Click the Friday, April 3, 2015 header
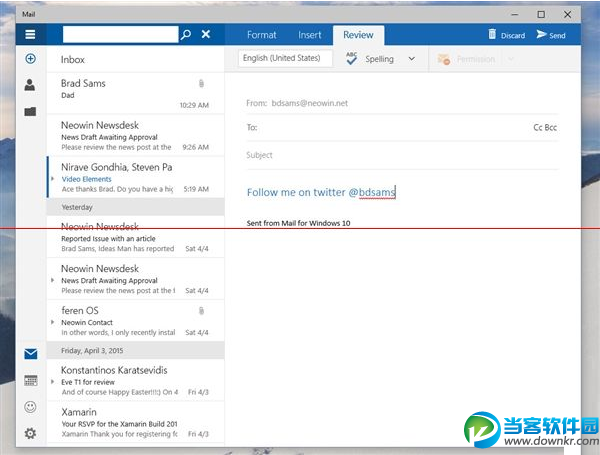 (x=135, y=351)
